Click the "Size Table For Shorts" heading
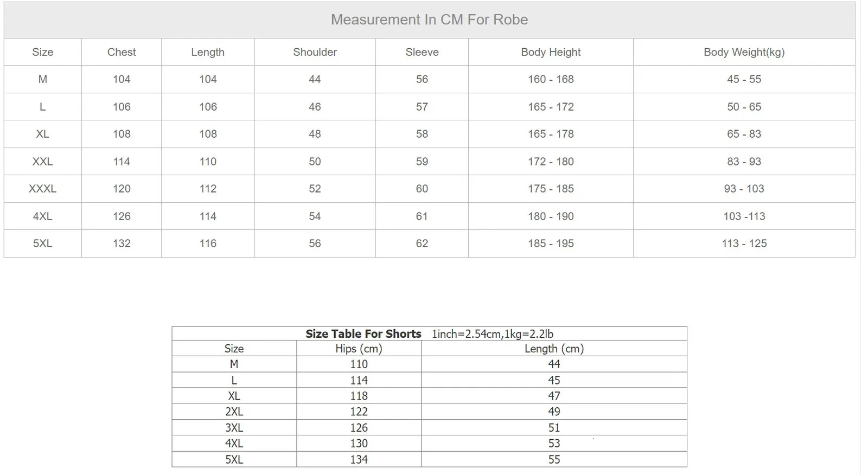This screenshot has width=868, height=475. (x=363, y=334)
